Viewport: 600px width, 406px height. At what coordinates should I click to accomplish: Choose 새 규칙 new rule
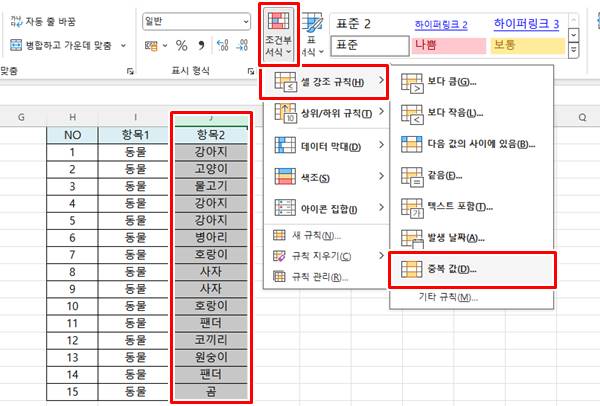(x=325, y=235)
